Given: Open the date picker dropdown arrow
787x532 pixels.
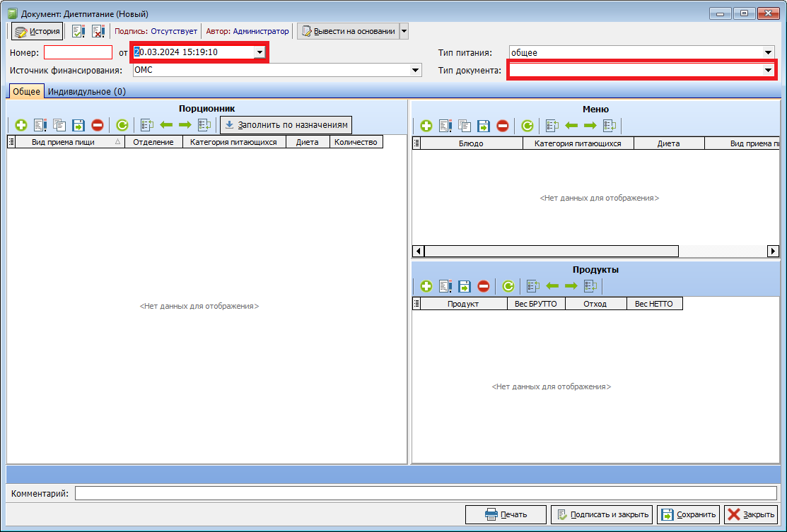Looking at the screenshot, I should [260, 52].
